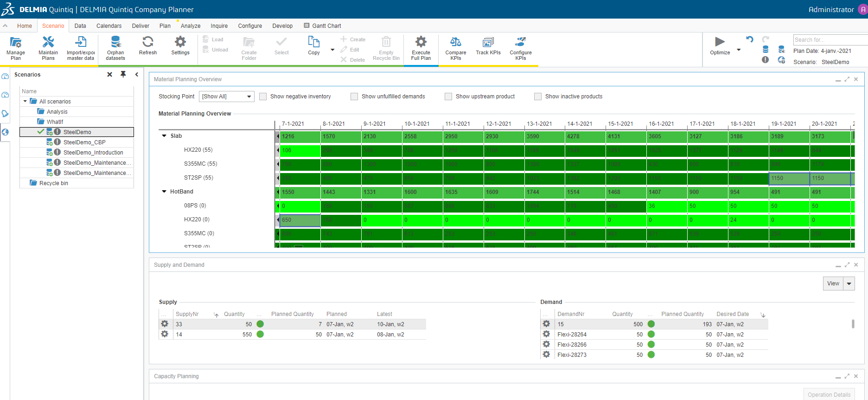Refresh the scenario list
The image size is (868, 400).
click(148, 45)
